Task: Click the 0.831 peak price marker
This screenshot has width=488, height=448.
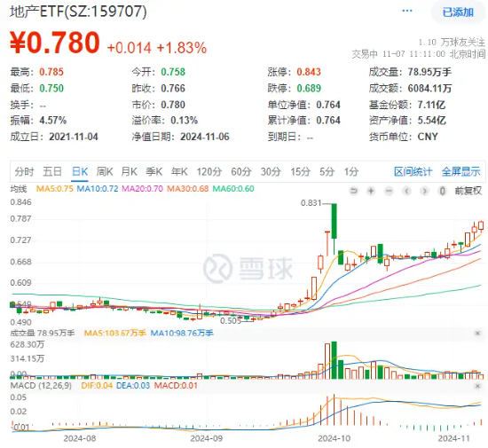Action: [311, 203]
